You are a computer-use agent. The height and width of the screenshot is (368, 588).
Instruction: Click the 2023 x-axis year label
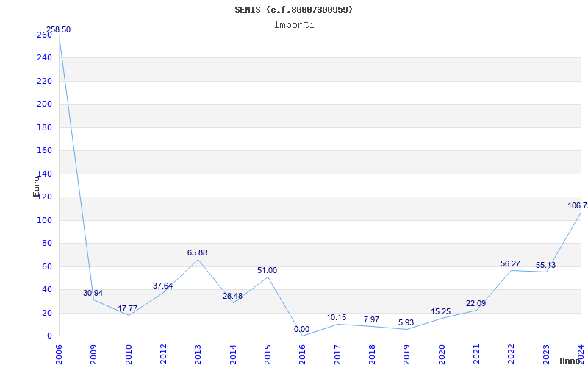[546, 355]
